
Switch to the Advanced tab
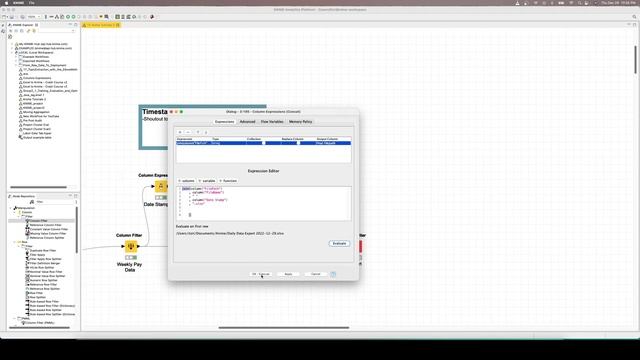(x=247, y=122)
